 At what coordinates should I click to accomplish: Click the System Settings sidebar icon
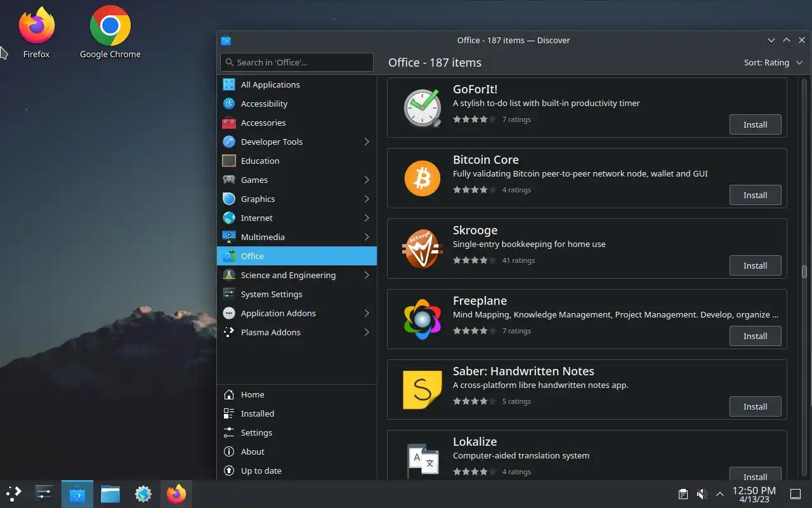coord(229,294)
